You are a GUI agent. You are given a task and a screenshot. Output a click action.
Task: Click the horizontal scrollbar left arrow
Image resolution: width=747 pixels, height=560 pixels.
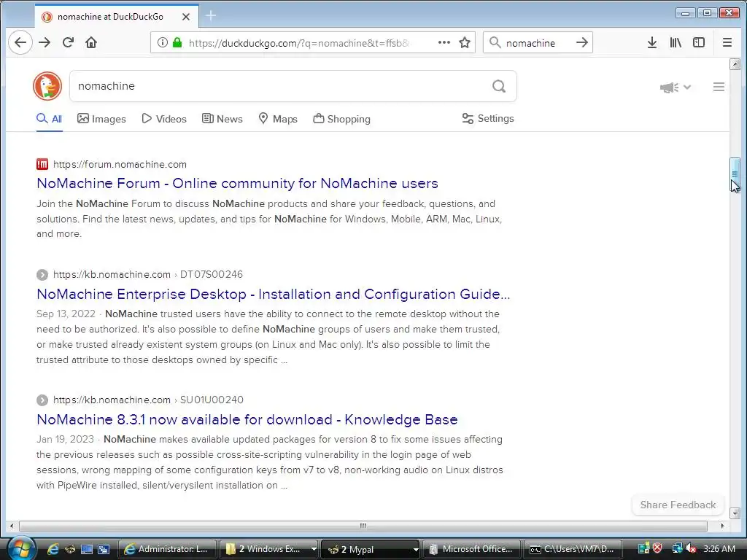click(12, 526)
